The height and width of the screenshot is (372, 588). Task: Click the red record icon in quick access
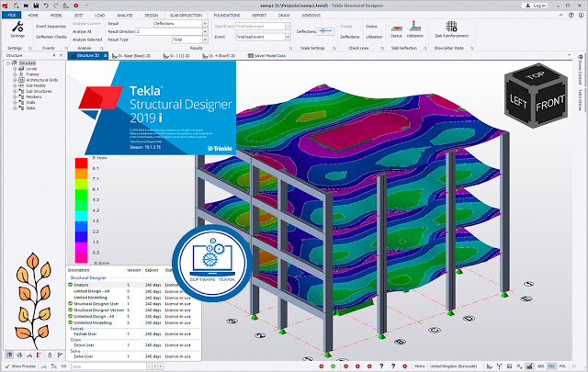(x=75, y=6)
